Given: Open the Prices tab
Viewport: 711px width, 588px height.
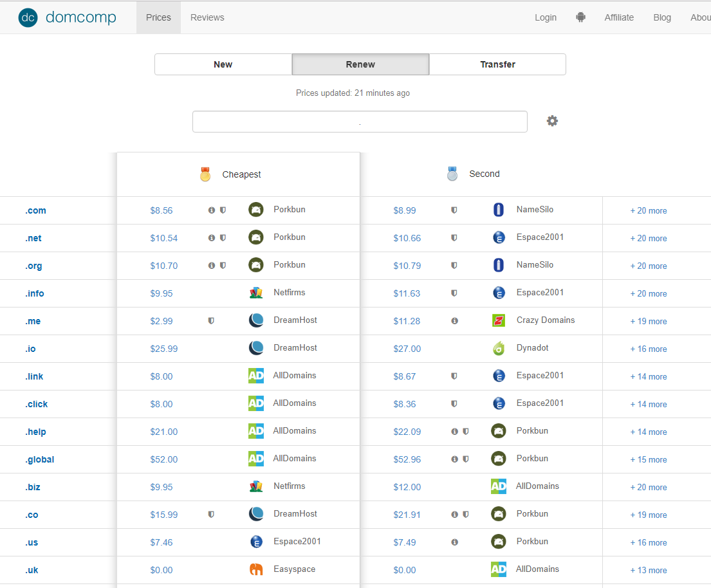Looking at the screenshot, I should click(158, 17).
